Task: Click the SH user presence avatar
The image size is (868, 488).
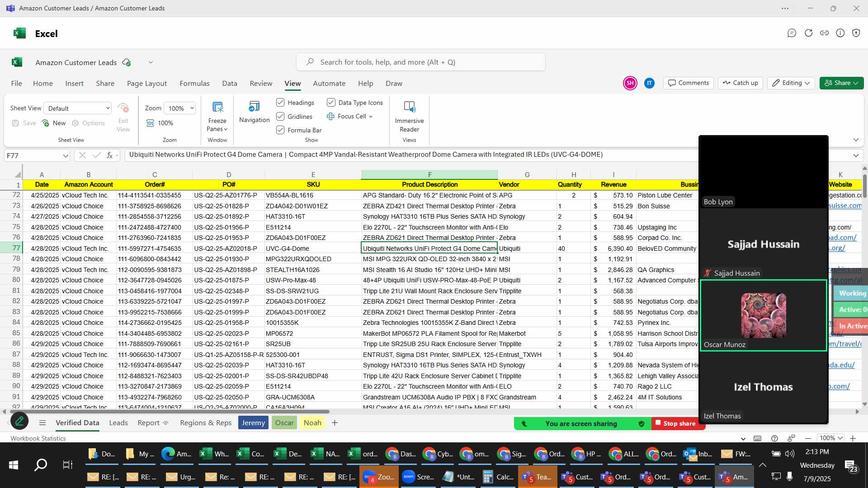Action: [630, 83]
